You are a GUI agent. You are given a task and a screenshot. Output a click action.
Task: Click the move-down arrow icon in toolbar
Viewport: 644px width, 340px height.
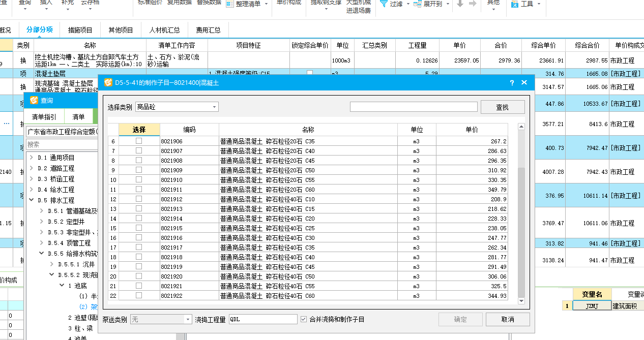[x=460, y=4]
